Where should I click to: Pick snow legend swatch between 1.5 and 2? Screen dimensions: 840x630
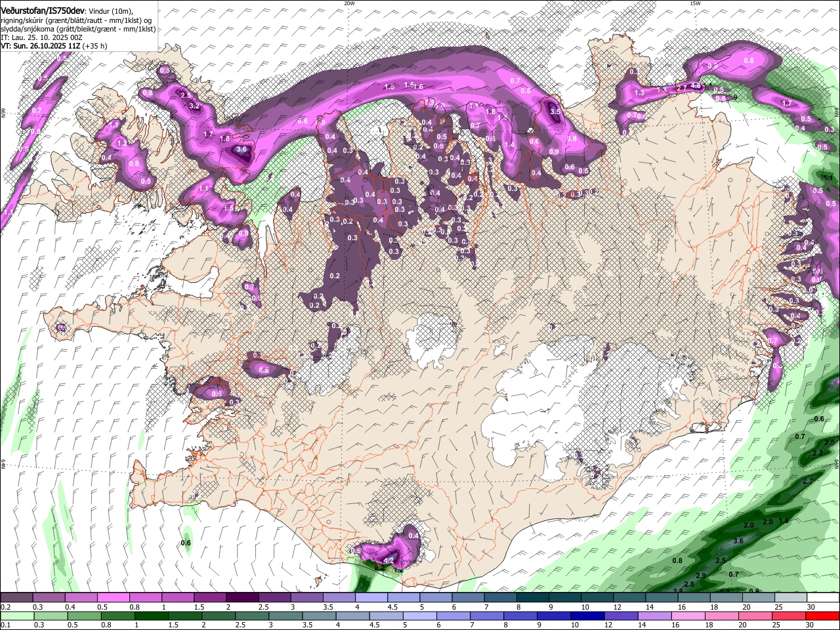210,598
